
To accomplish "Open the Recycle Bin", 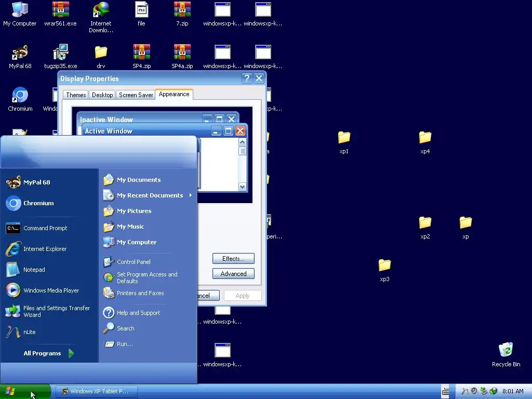I will (506, 354).
